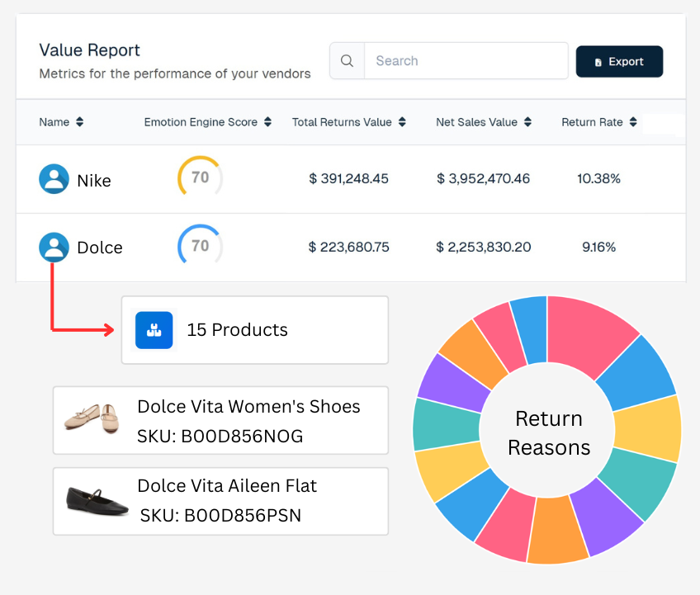The image size is (700, 595).
Task: Click Dolce Vita Women's Shoes thumbnail
Action: 92,418
